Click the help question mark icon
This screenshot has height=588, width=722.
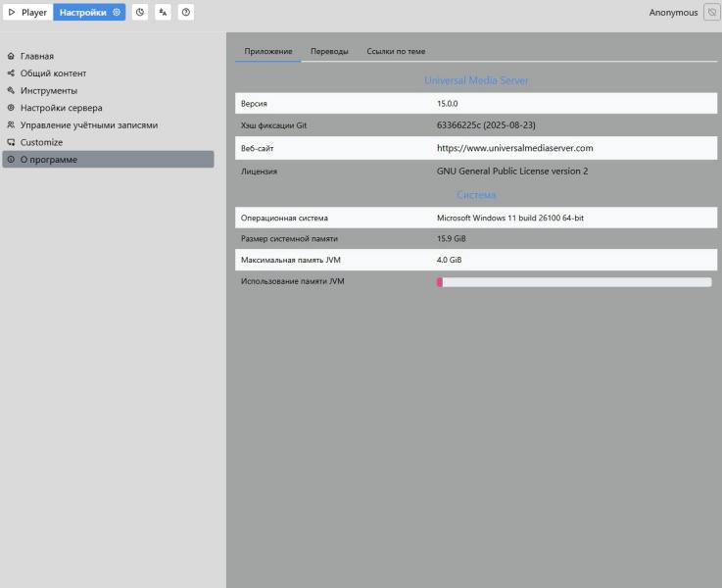[186, 13]
